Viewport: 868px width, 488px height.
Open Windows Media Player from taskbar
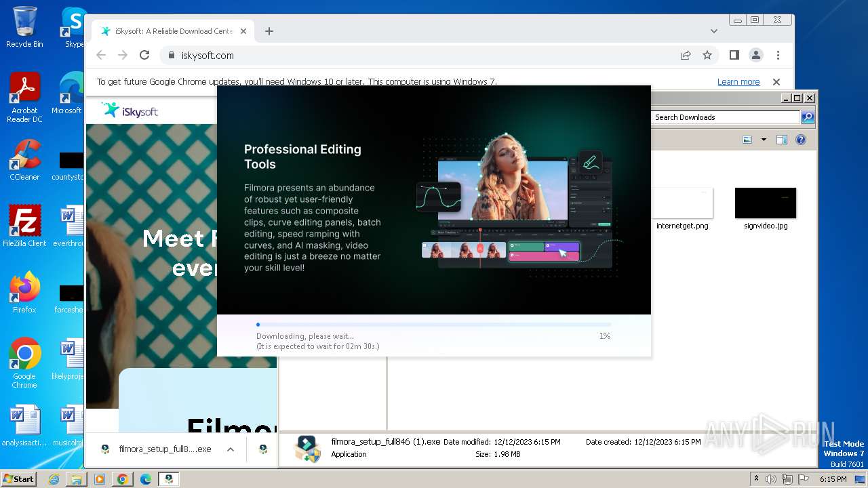click(x=100, y=479)
